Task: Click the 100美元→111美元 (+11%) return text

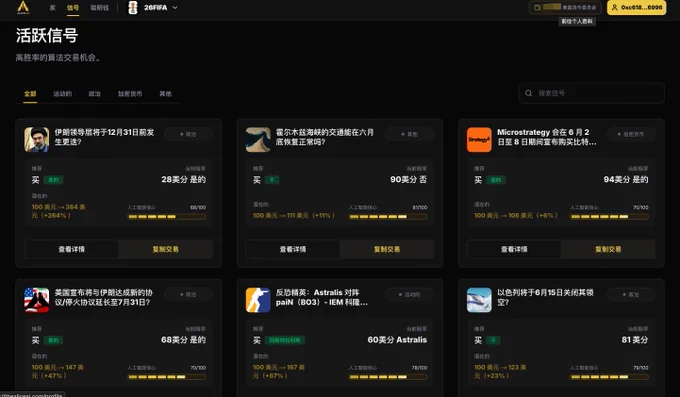Action: tap(294, 216)
